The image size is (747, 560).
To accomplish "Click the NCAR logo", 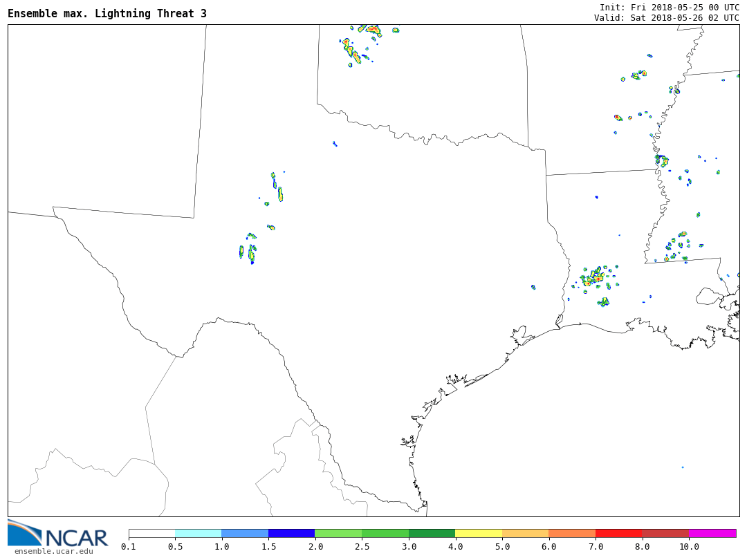I will [58, 533].
